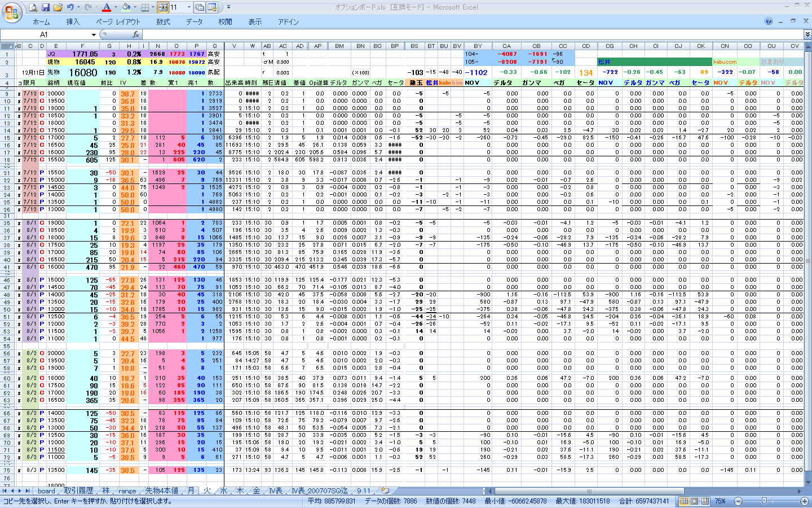This screenshot has width=812, height=508.
Task: Click the zoom slider handle
Action: coord(764,501)
